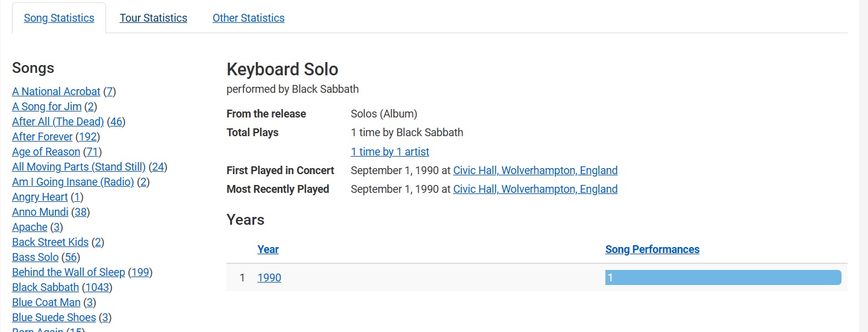Open After All (The Dead) song stats
This screenshot has height=332, width=868.
pyautogui.click(x=58, y=122)
